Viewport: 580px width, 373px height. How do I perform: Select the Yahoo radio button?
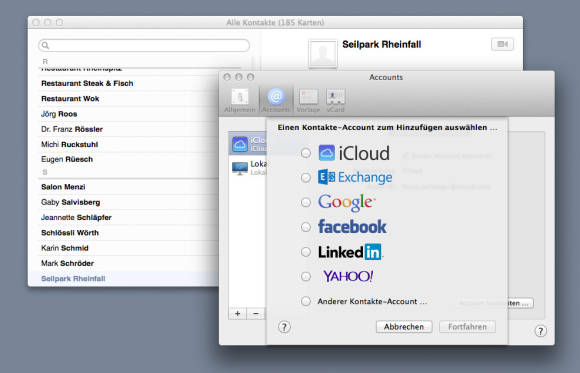(x=306, y=276)
